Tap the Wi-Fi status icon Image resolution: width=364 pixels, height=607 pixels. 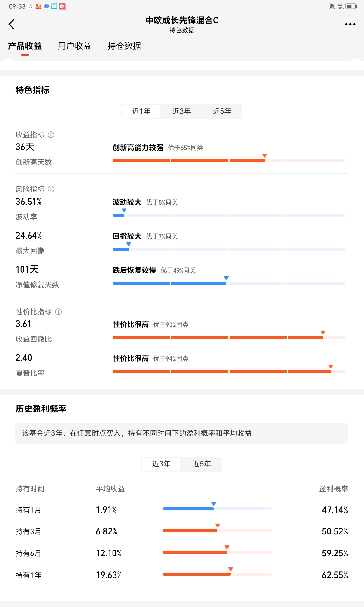pyautogui.click(x=341, y=6)
